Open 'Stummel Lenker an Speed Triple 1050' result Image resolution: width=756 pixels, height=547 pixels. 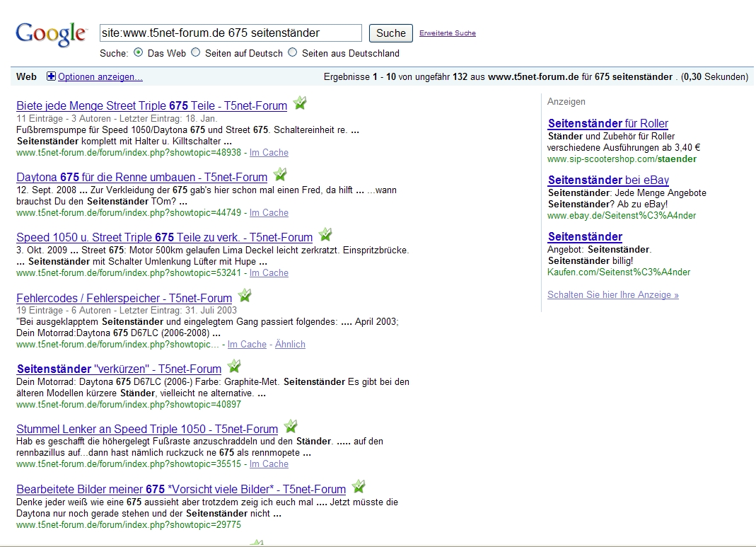pyautogui.click(x=147, y=430)
